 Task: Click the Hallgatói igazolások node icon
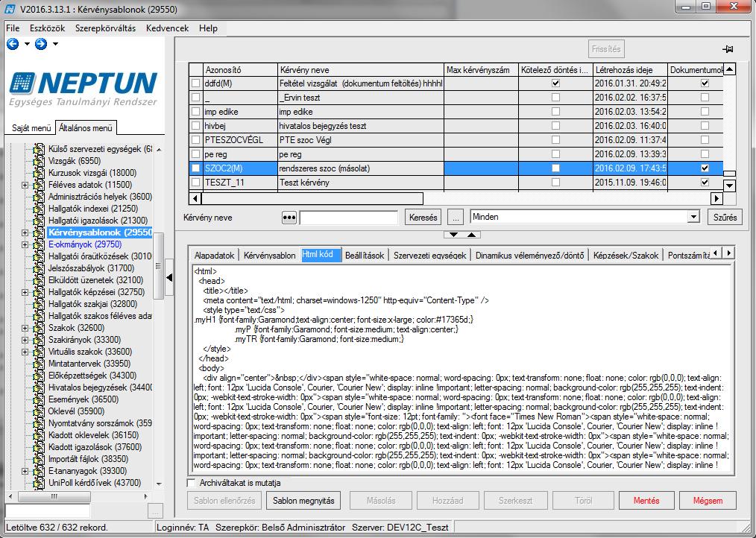click(39, 221)
